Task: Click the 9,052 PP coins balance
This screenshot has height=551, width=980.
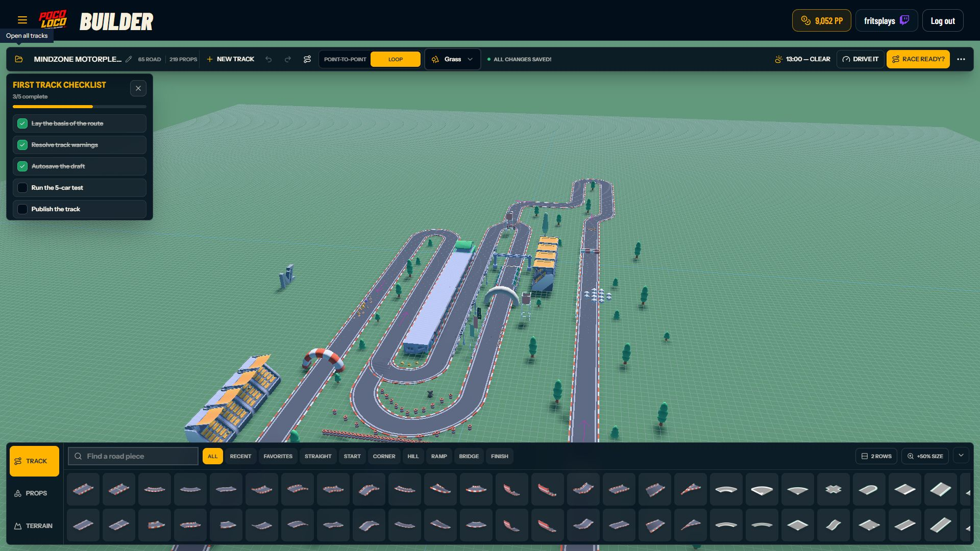Action: pos(821,20)
